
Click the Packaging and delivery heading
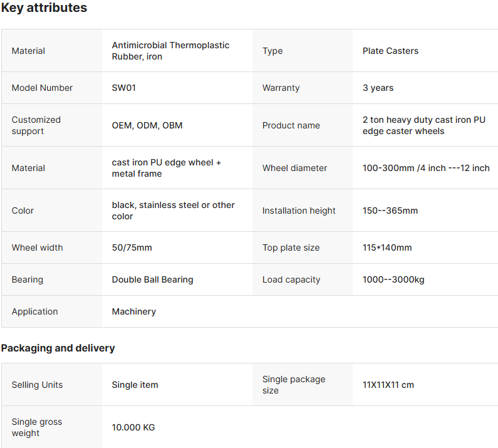(x=58, y=348)
